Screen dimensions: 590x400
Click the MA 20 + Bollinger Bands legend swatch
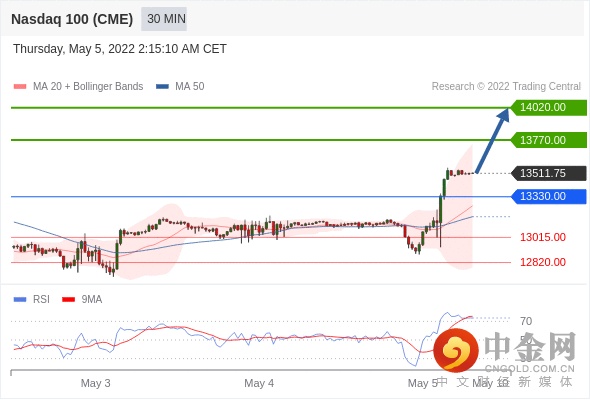(20, 87)
